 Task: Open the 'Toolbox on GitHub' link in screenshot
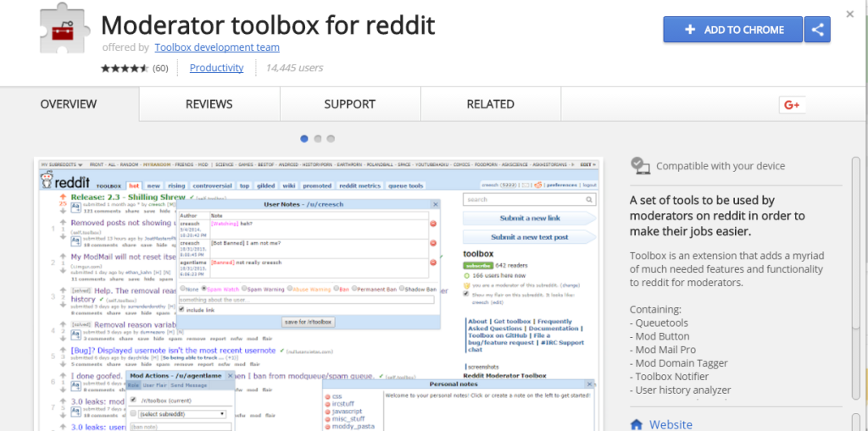click(498, 336)
